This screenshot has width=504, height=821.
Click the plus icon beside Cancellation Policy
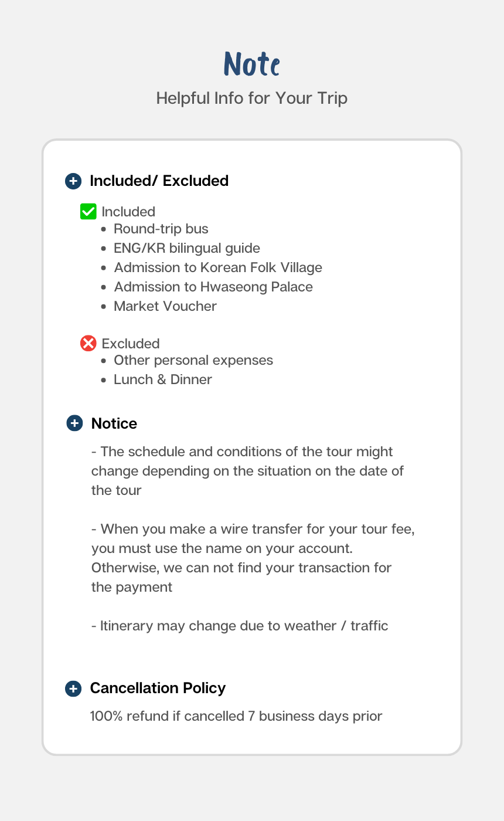[73, 688]
